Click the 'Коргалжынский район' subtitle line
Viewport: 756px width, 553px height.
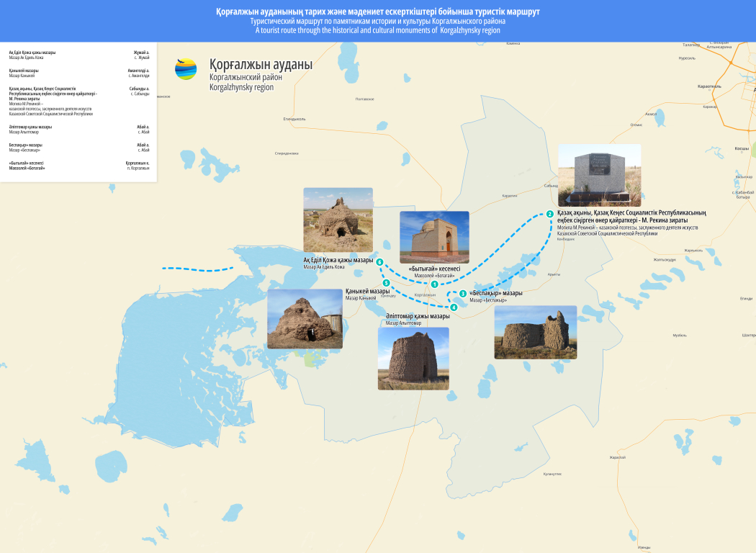point(246,77)
